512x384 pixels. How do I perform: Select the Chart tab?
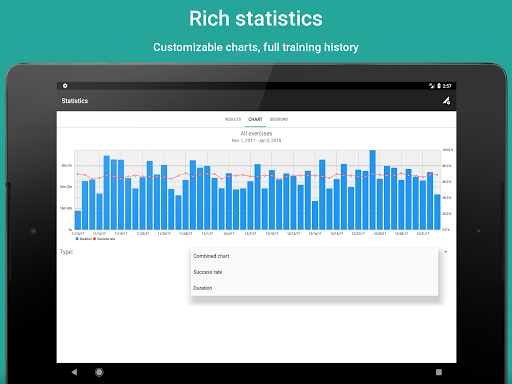(x=255, y=119)
